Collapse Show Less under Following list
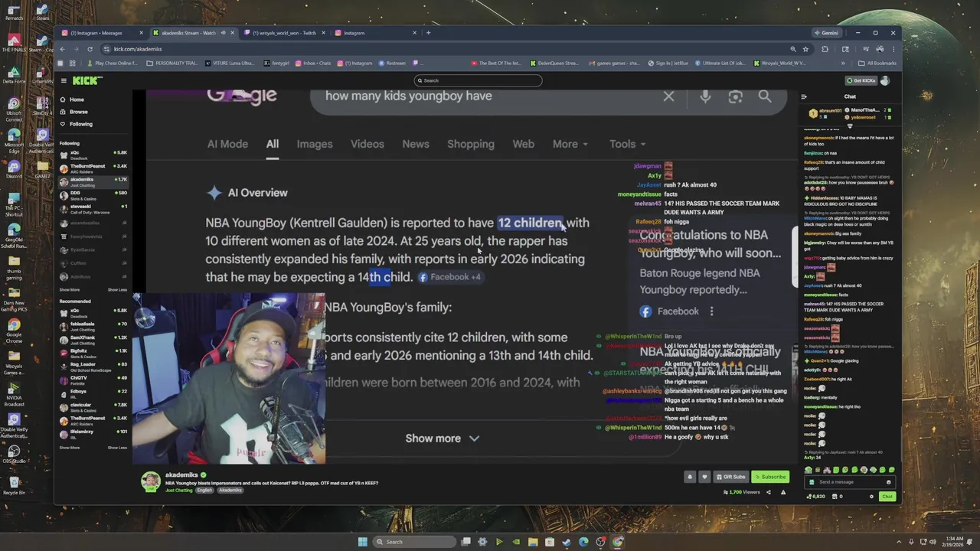This screenshot has width=980, height=551. (x=117, y=290)
